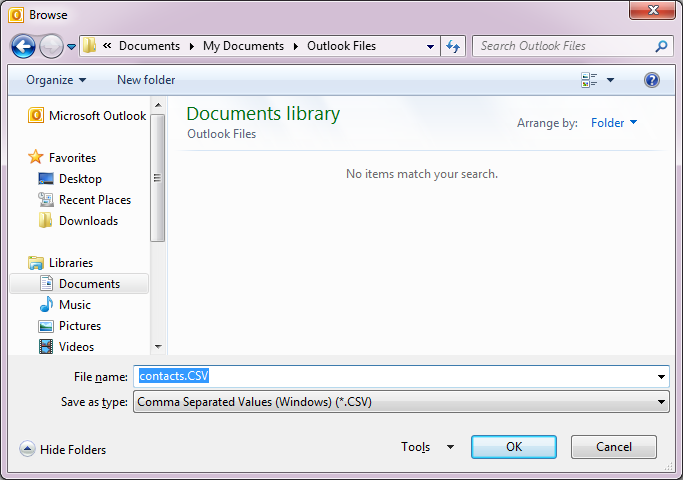This screenshot has height=480, width=683.
Task: Click the Documents library page icon
Action: click(46, 283)
